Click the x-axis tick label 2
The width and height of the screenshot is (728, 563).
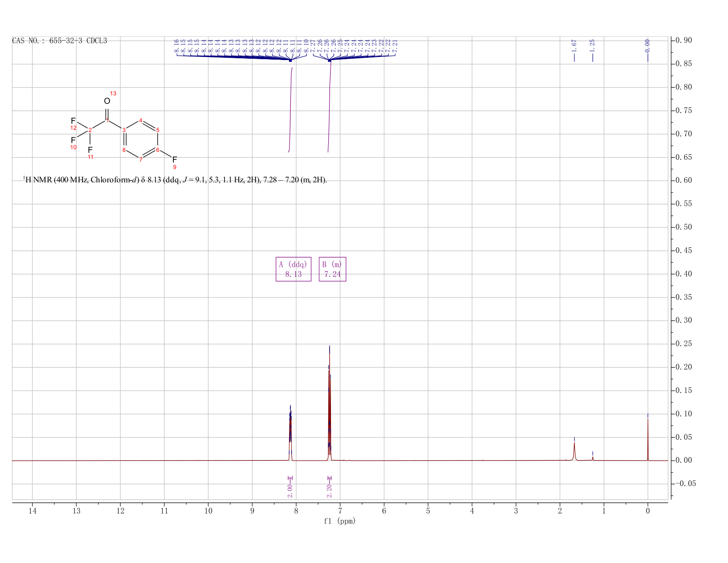(560, 511)
